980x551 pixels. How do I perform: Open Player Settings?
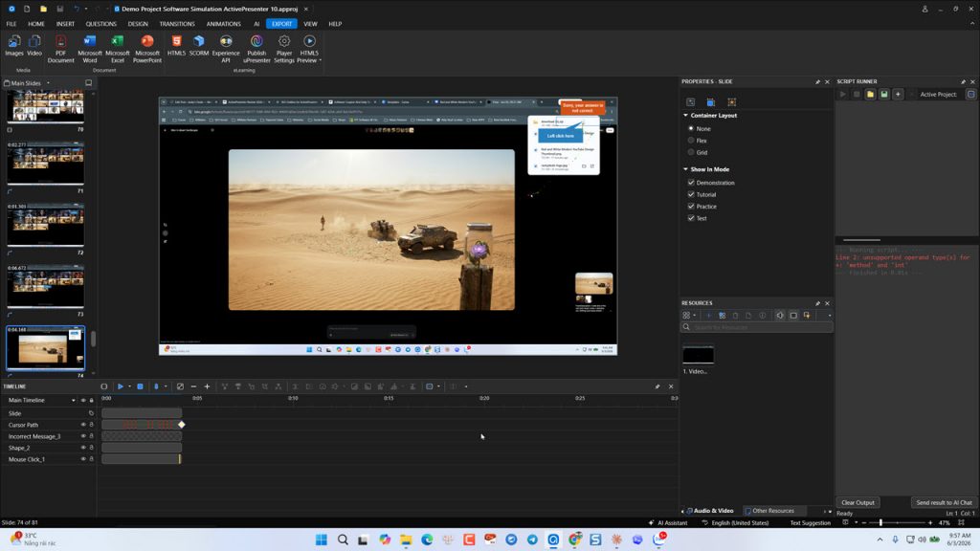(x=283, y=49)
